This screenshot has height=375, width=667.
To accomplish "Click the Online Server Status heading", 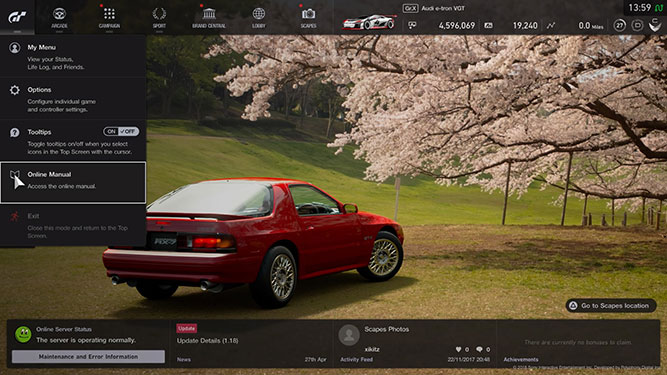I will coord(64,329).
